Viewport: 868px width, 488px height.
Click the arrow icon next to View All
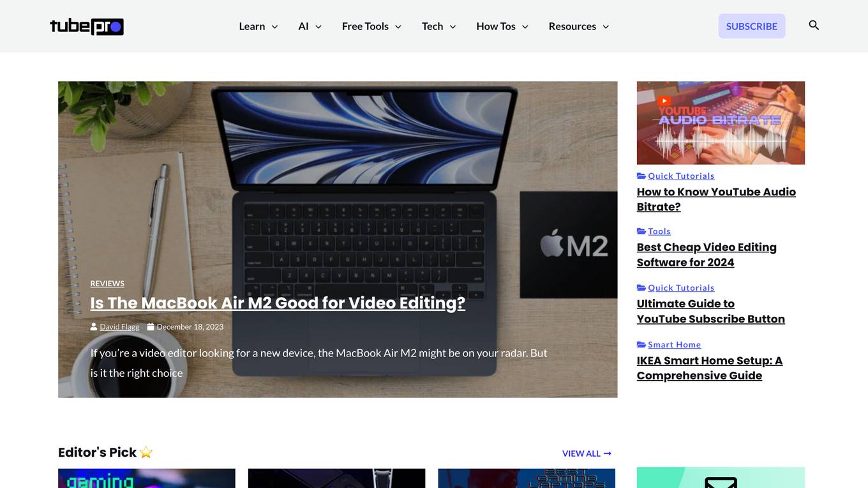point(608,454)
